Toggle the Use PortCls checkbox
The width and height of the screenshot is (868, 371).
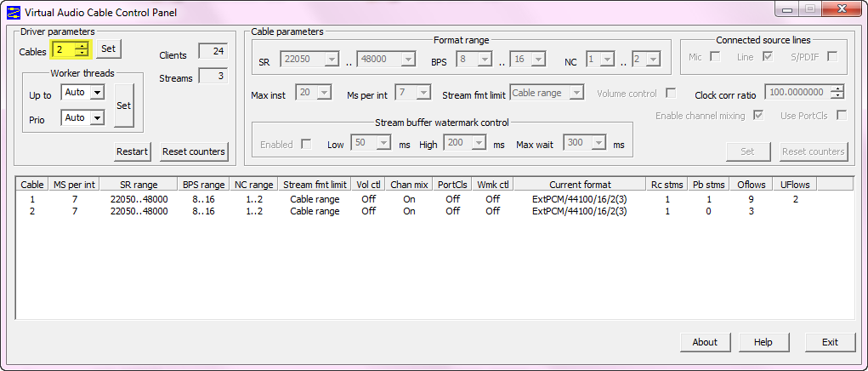pyautogui.click(x=842, y=116)
